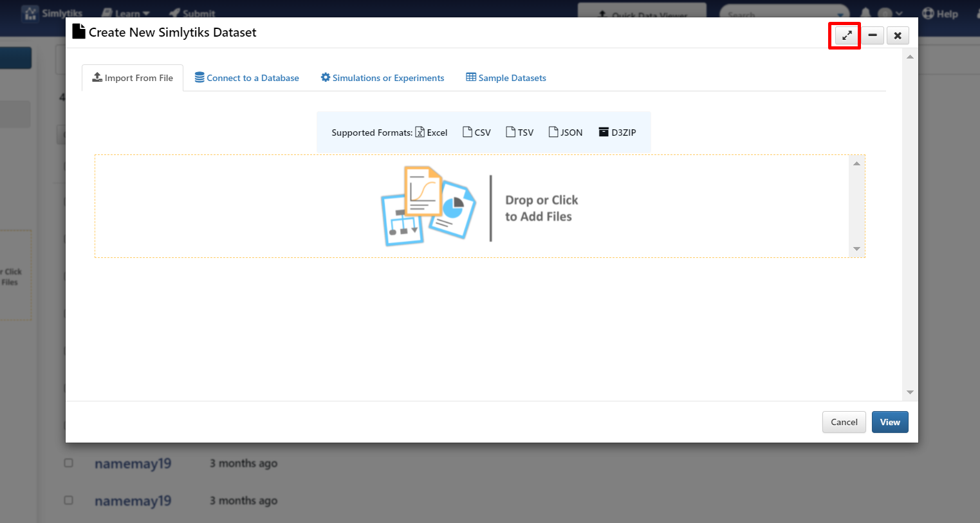The width and height of the screenshot is (980, 523).
Task: Cancel the dataset creation
Action: coord(844,422)
